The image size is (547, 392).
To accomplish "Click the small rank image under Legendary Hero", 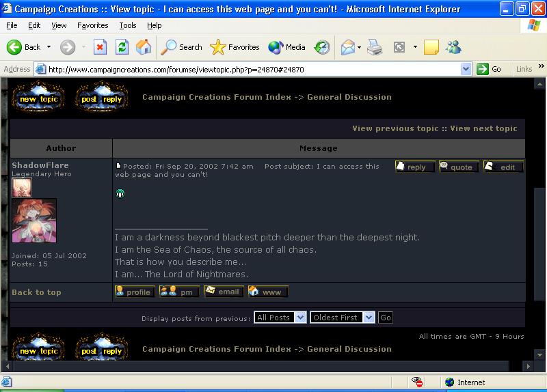I will click(22, 187).
